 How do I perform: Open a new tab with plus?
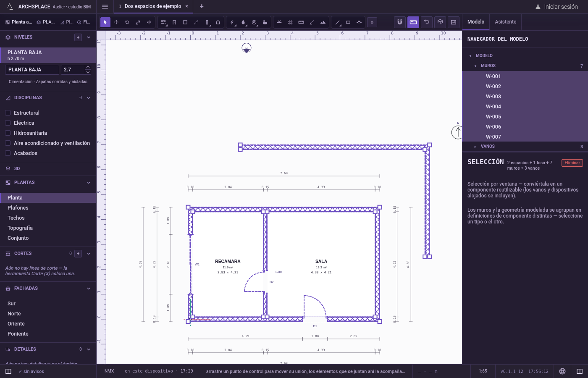pyautogui.click(x=202, y=6)
